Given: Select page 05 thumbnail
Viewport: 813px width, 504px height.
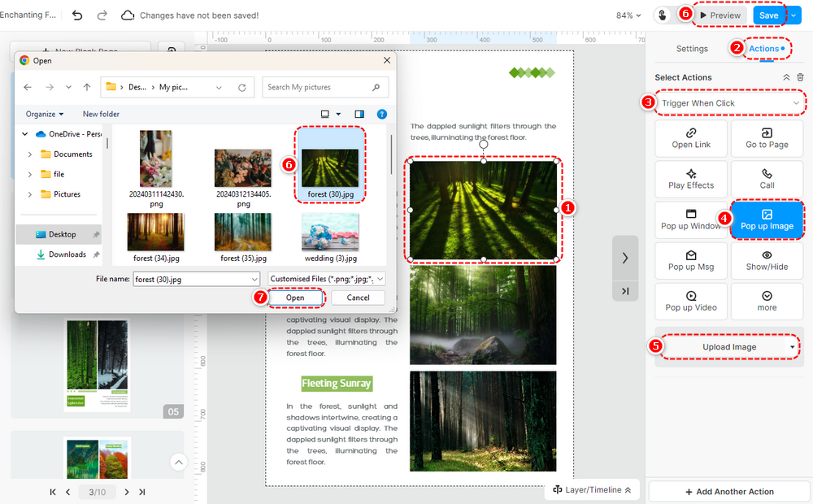Looking at the screenshot, I should (97, 366).
